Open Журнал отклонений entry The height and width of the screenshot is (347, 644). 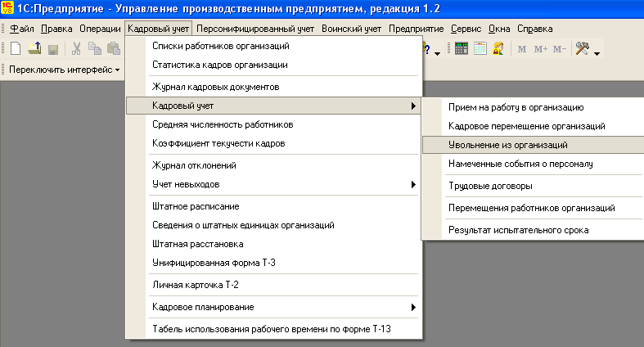(x=273, y=165)
